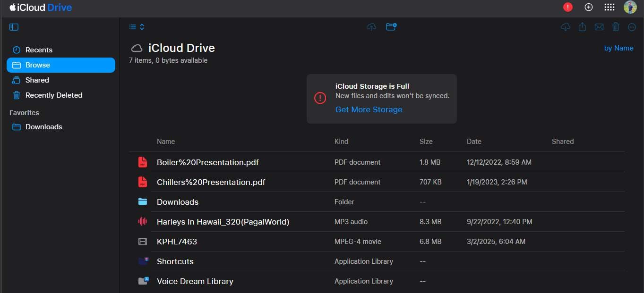Click the Favorites section heading
The height and width of the screenshot is (293, 644).
click(x=24, y=113)
